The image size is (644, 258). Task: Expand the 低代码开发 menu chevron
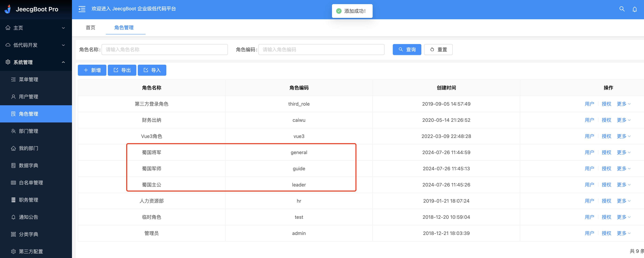click(64, 45)
